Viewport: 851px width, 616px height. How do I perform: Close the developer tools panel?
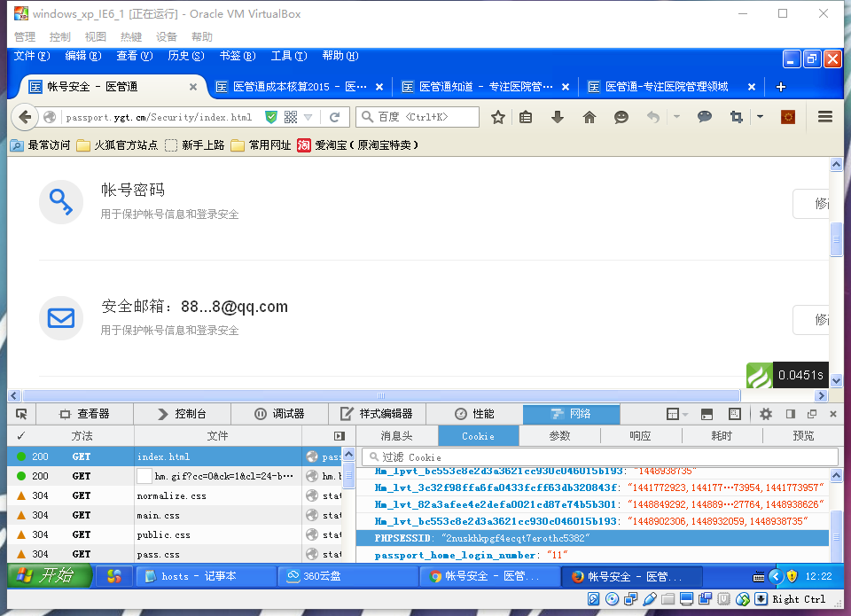tap(833, 414)
